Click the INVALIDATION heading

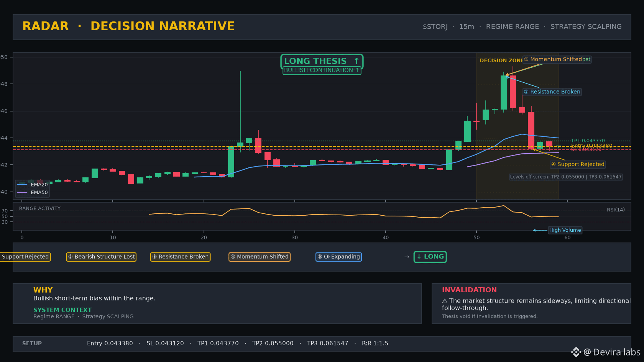tap(469, 290)
